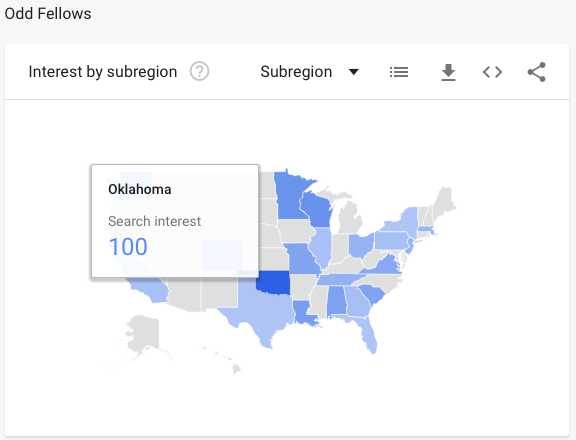576x440 pixels.
Task: Select Alaska on the map
Action: pyautogui.click(x=144, y=334)
